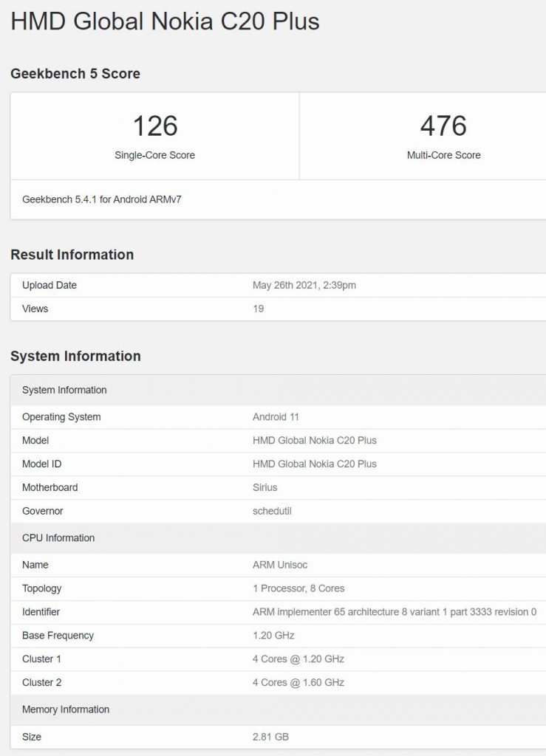Click the Upload Date label
Screen dimensions: 546x756
(x=50, y=286)
